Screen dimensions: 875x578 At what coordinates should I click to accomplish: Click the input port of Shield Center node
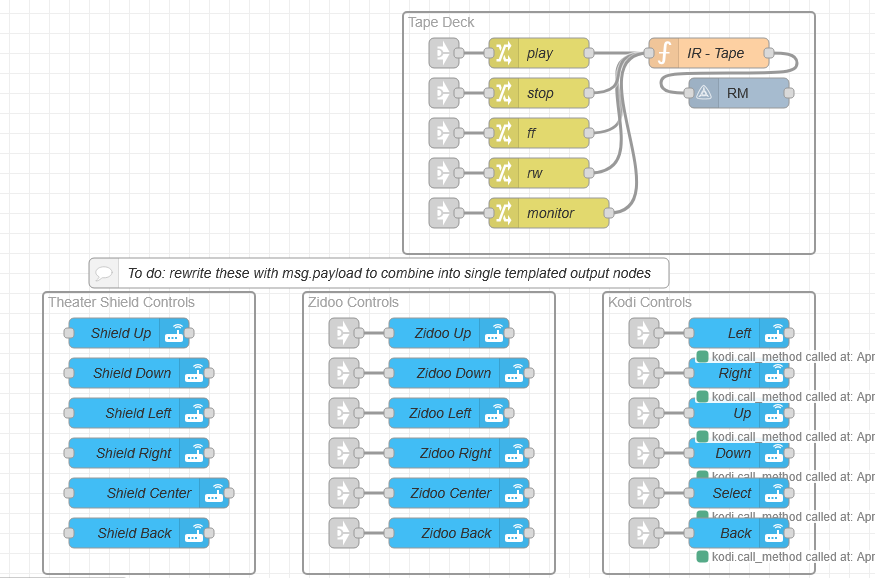[69, 493]
